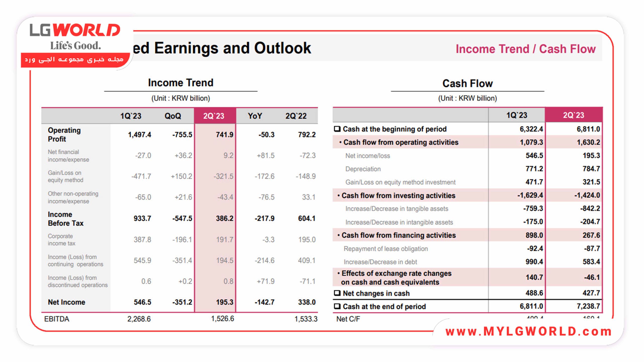644x362 pixels.
Task: Select the 2Q'23 Income Trend column header
Action: point(214,116)
